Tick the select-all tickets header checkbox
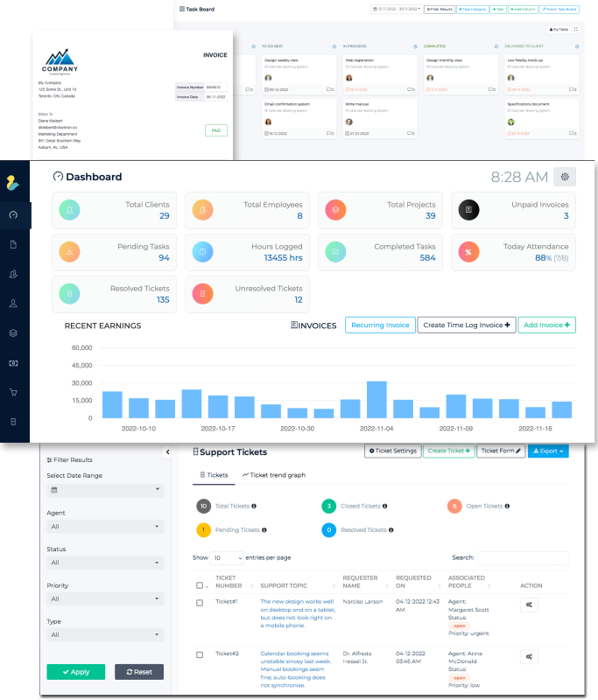598x700 pixels. (200, 585)
